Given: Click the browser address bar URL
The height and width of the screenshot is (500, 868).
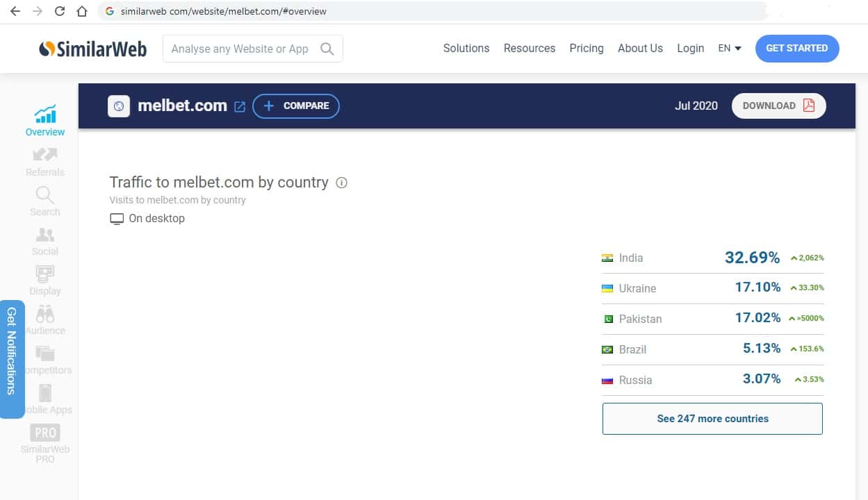Looking at the screenshot, I should point(223,11).
